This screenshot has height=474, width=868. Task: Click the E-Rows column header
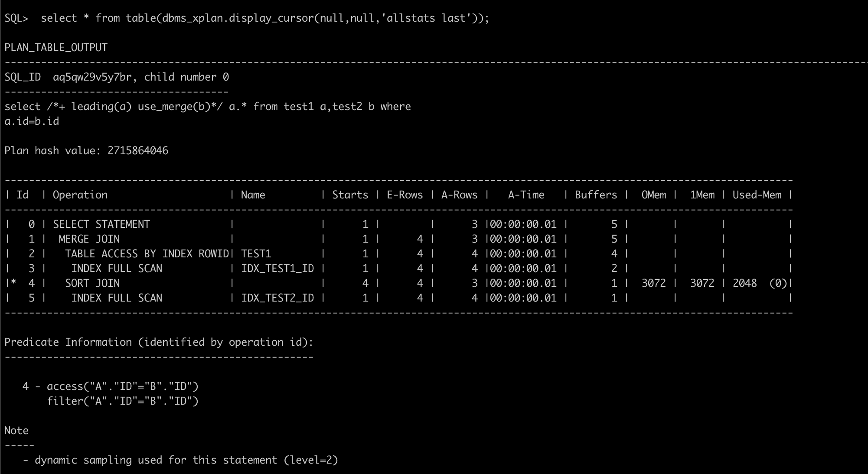pyautogui.click(x=405, y=195)
